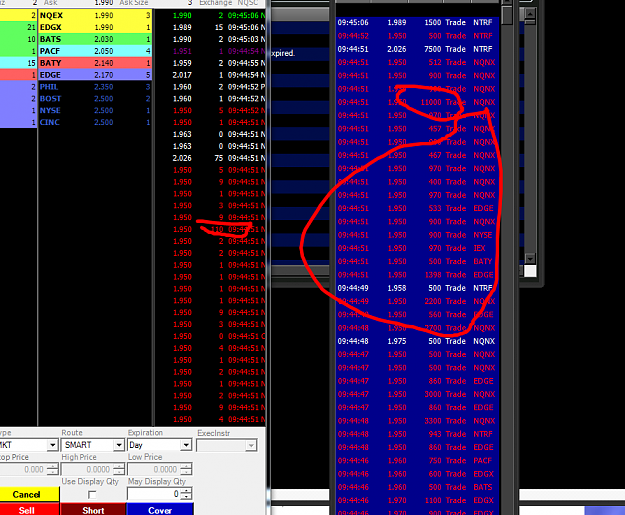
Task: Increase Stop Price with up arrow
Action: coord(53,466)
